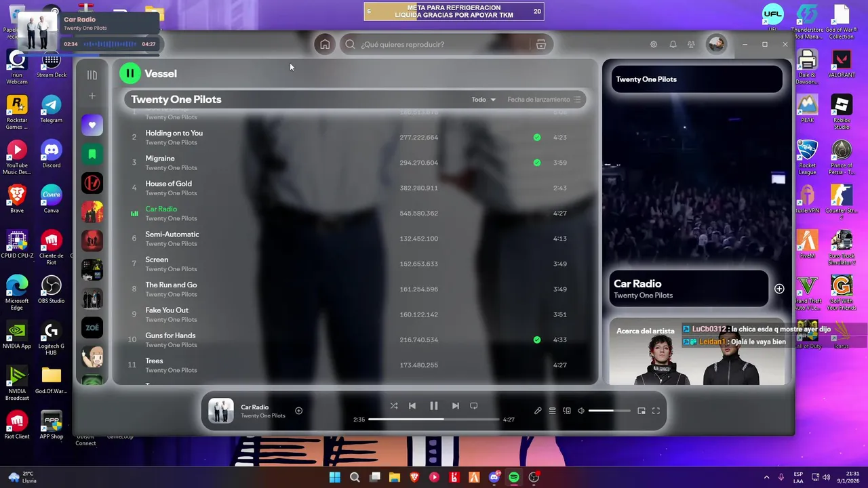Click play count 545.580.362 for Car Radio

click(419, 213)
